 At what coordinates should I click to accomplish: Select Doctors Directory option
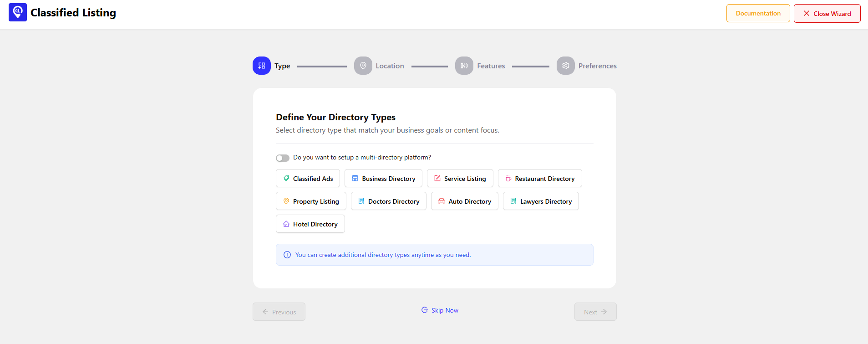389,201
